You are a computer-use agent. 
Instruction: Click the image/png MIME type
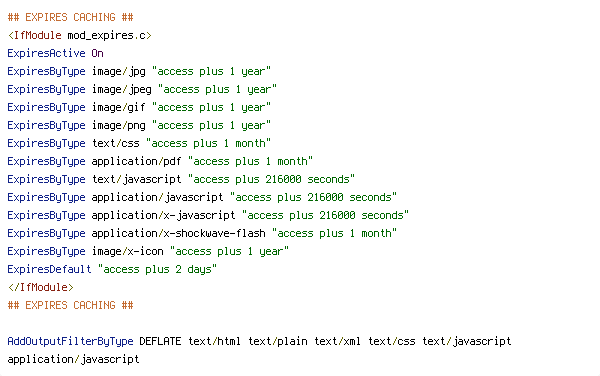point(119,125)
